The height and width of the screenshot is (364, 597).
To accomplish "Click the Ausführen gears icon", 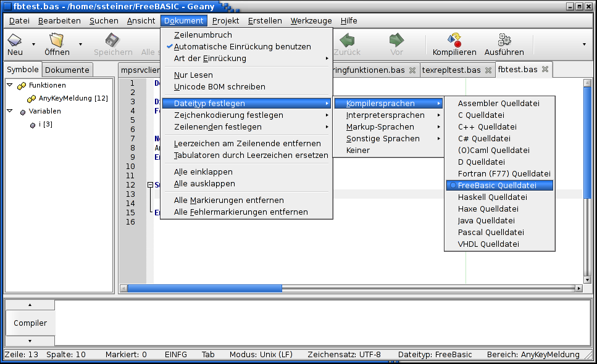I will coord(504,39).
